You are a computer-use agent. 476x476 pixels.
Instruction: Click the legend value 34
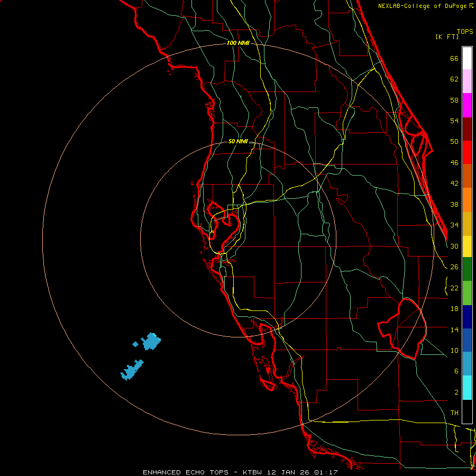(454, 225)
